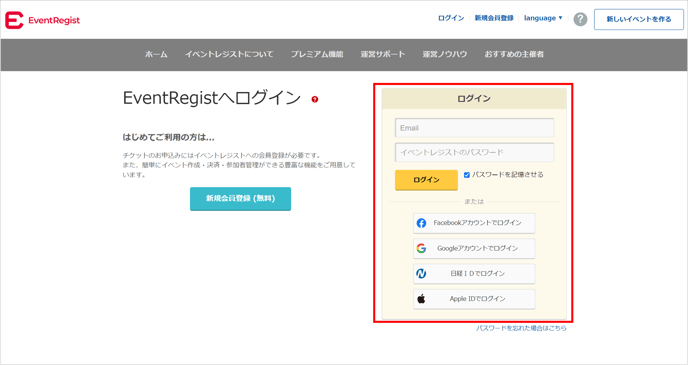Open the イベントレジストについて menu
The width and height of the screenshot is (688, 365).
[229, 54]
